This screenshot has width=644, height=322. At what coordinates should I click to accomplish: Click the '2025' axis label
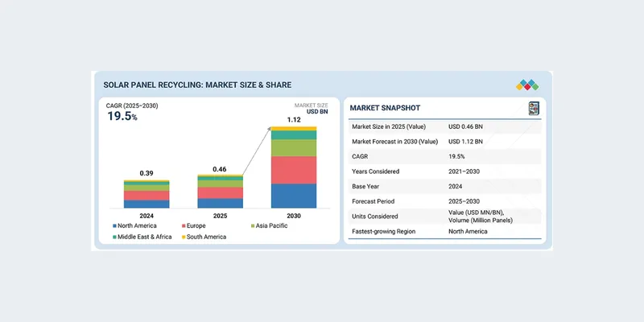(220, 216)
